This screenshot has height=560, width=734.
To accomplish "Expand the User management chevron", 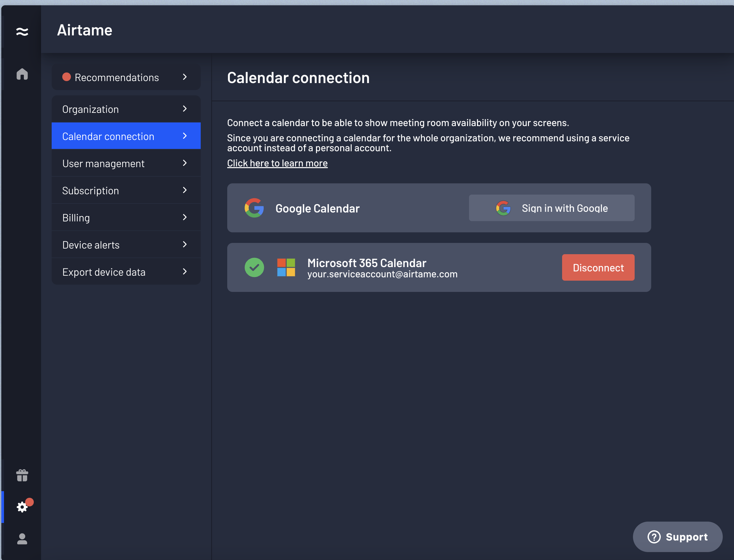I will [185, 163].
